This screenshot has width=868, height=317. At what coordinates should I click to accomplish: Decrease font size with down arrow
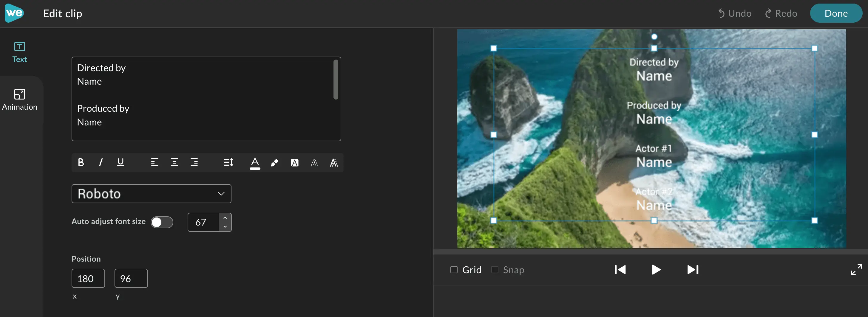(225, 226)
